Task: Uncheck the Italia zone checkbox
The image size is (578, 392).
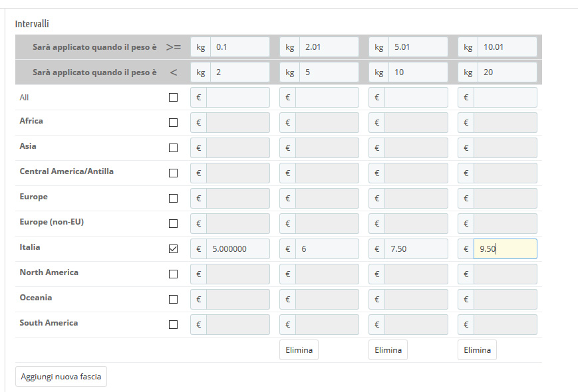Action: pyautogui.click(x=174, y=249)
